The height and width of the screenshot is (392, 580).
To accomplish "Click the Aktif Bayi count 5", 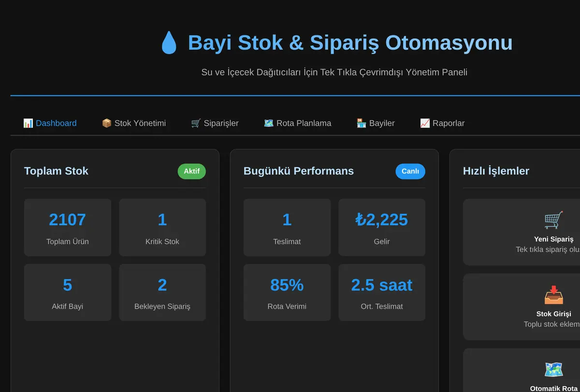I will click(x=68, y=285).
